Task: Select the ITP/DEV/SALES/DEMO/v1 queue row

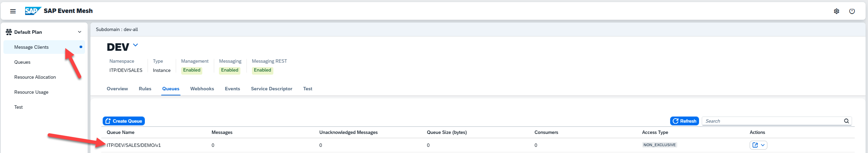Action: [x=134, y=145]
